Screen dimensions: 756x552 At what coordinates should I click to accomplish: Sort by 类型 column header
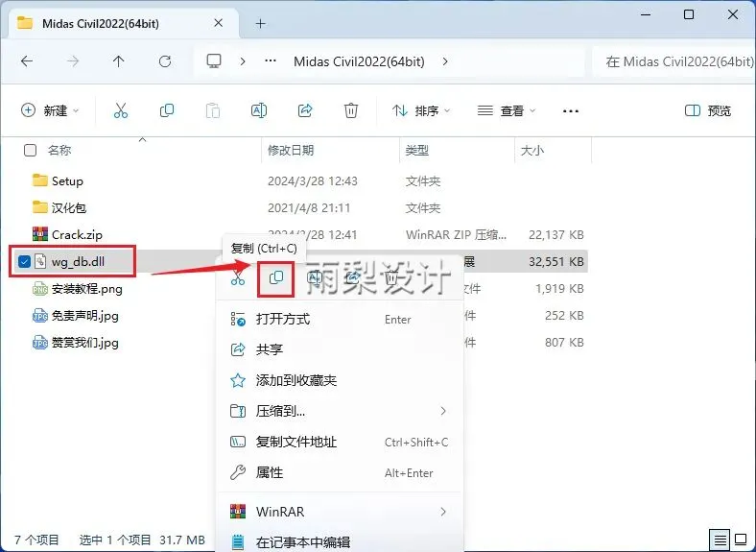pos(417,151)
